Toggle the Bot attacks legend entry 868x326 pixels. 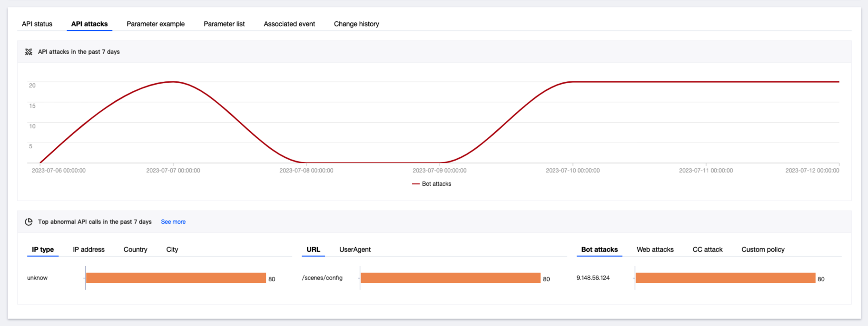432,184
